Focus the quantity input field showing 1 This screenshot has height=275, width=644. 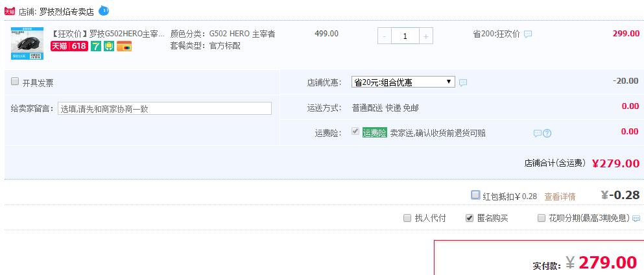(x=405, y=36)
